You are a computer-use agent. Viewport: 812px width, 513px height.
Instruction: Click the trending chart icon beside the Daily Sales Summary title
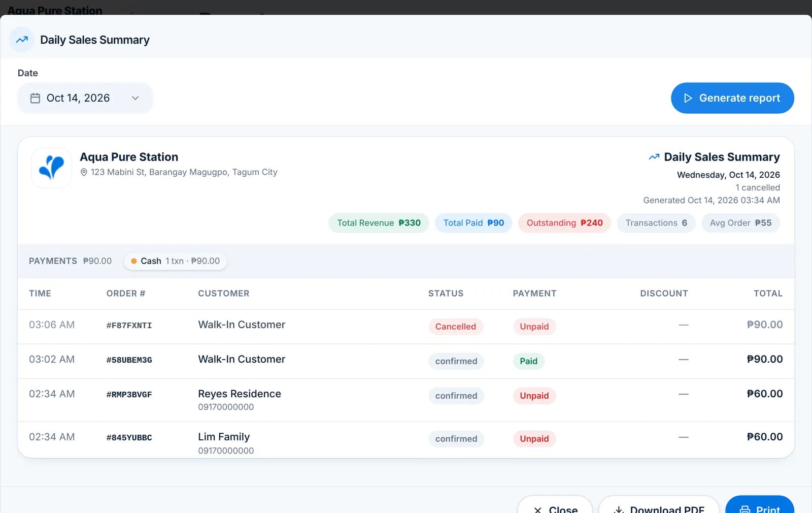(22, 40)
